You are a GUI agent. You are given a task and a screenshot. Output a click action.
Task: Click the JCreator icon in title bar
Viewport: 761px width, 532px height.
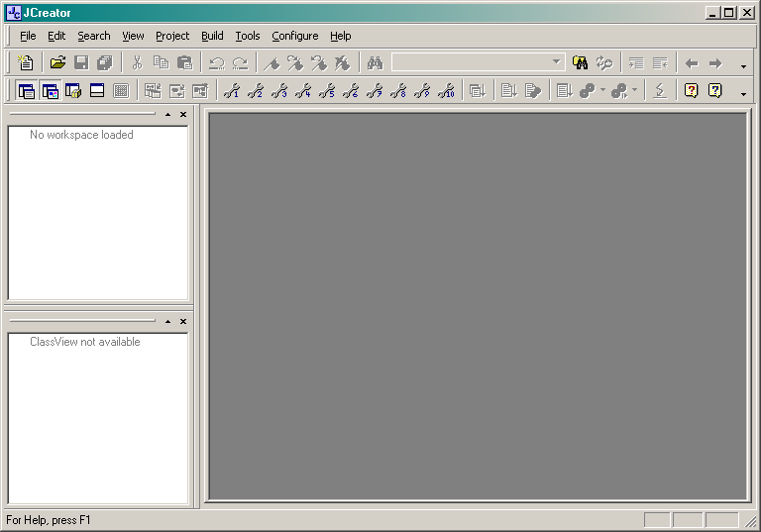(x=14, y=13)
